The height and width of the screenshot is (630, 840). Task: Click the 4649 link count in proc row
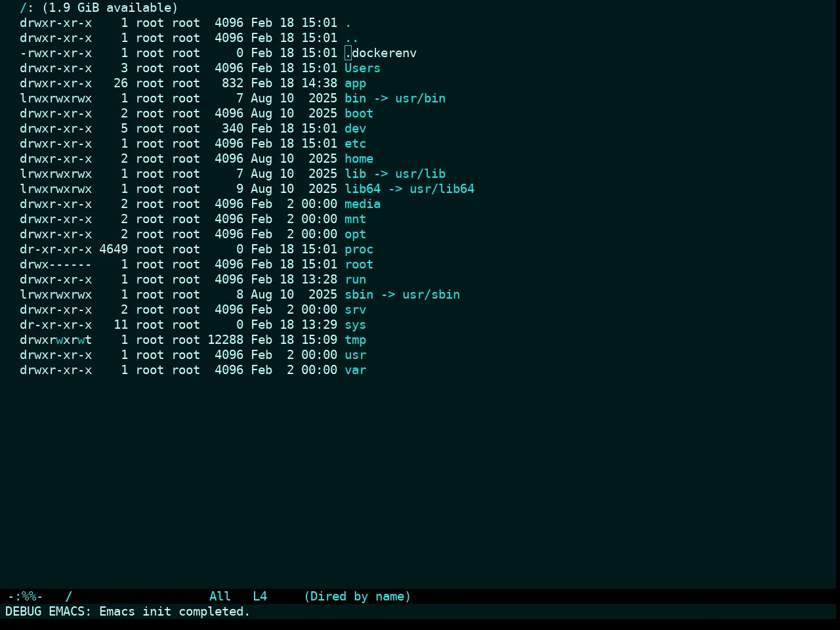pyautogui.click(x=114, y=249)
